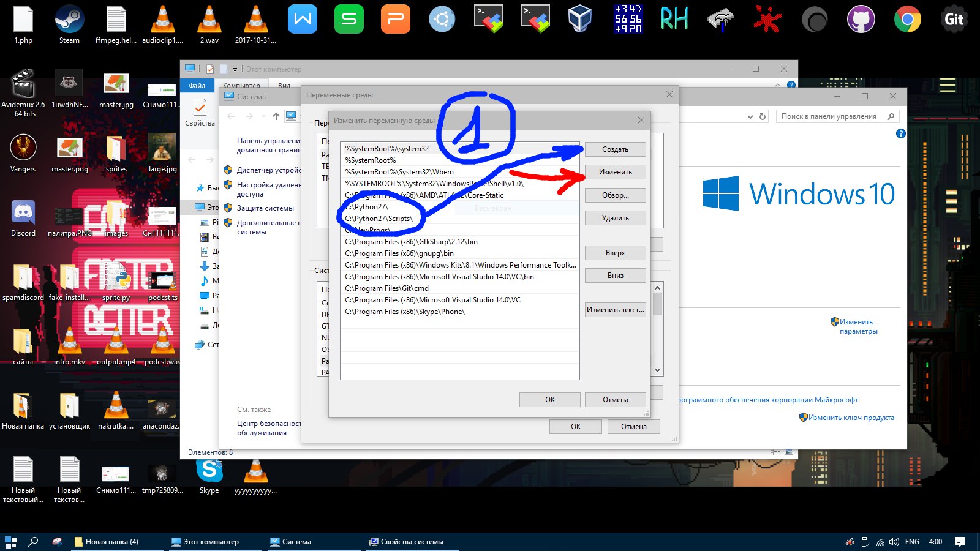
Task: Open the taskbar search magnifier
Action: (34, 542)
